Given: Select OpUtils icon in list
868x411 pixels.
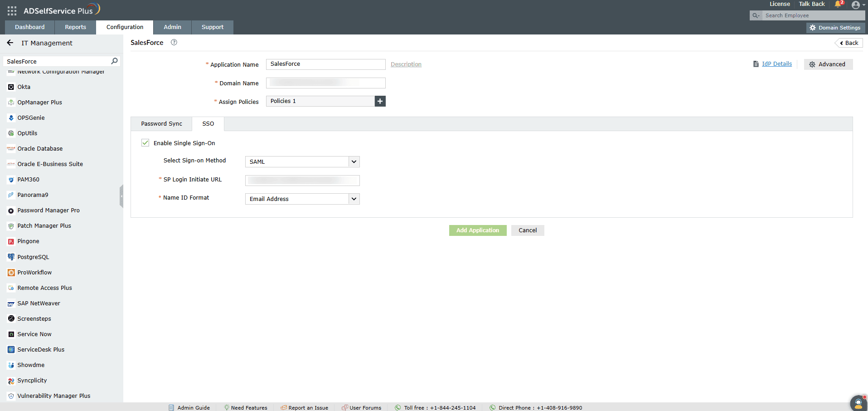Looking at the screenshot, I should coord(11,133).
